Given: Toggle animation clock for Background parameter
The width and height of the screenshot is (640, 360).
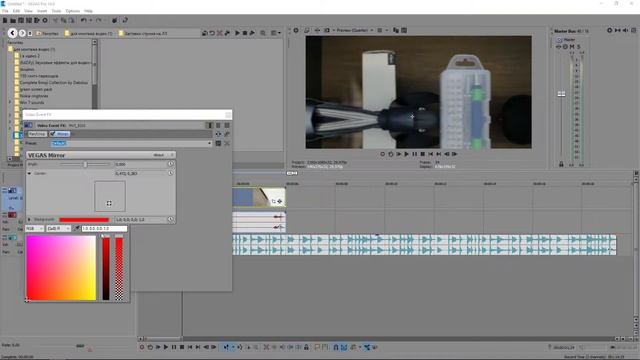Looking at the screenshot, I should tap(171, 220).
